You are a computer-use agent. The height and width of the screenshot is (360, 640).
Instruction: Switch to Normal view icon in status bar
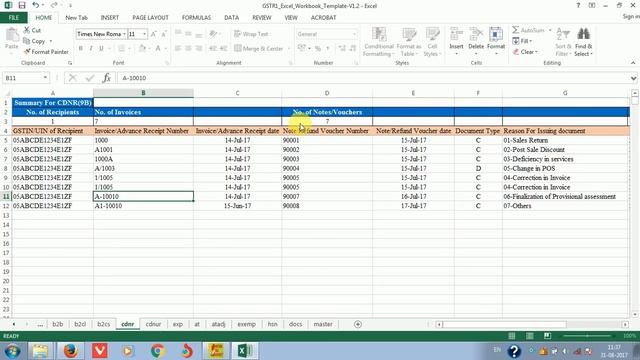pyautogui.click(x=512, y=336)
